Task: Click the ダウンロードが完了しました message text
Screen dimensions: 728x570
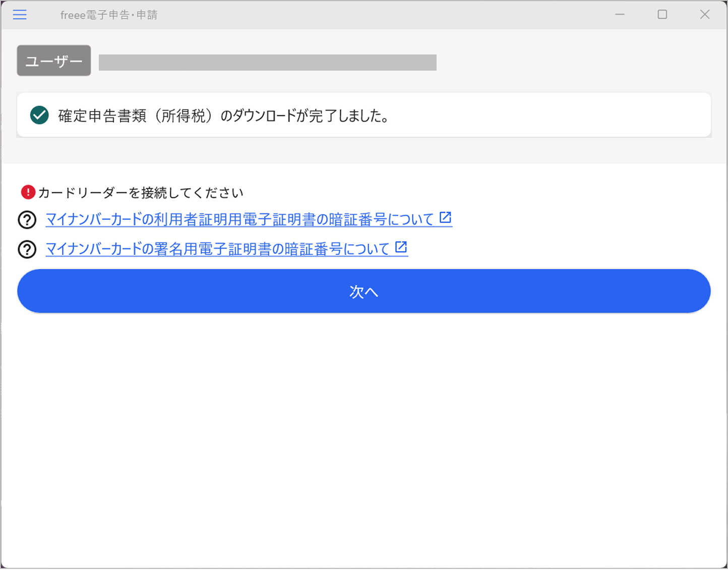Action: (224, 116)
